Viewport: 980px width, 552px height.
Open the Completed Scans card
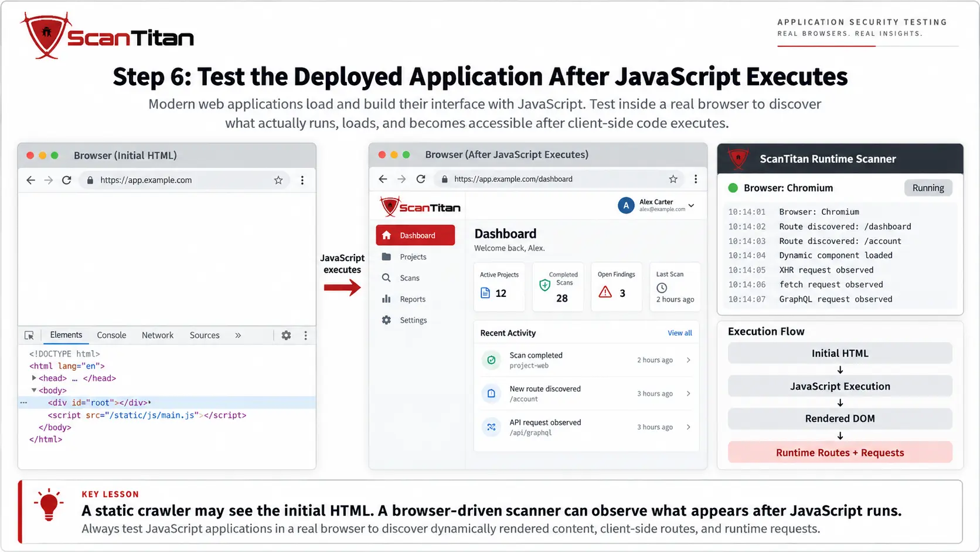pyautogui.click(x=558, y=286)
